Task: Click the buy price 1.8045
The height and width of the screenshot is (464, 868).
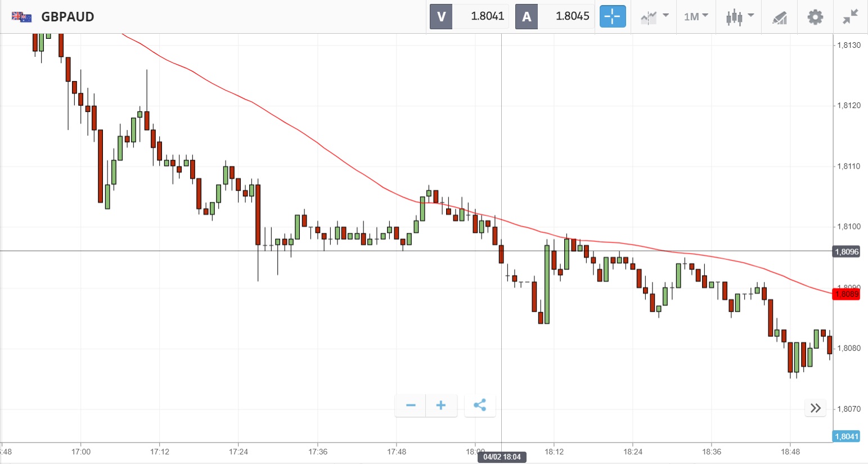Action: pos(572,16)
